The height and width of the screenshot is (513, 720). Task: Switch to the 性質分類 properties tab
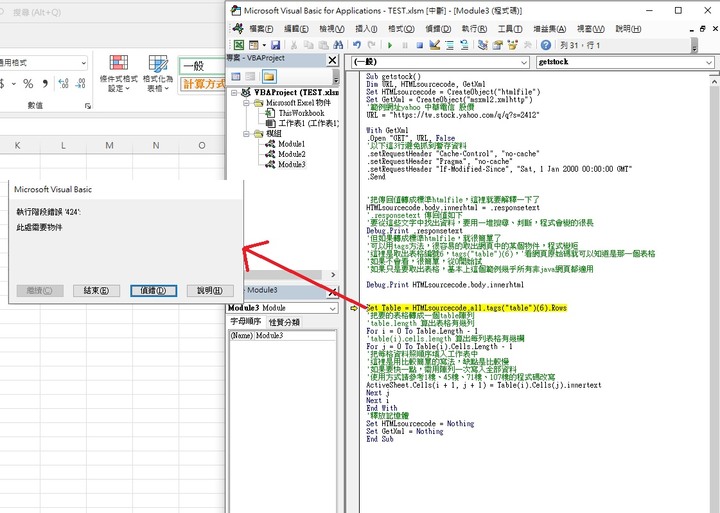pyautogui.click(x=284, y=322)
